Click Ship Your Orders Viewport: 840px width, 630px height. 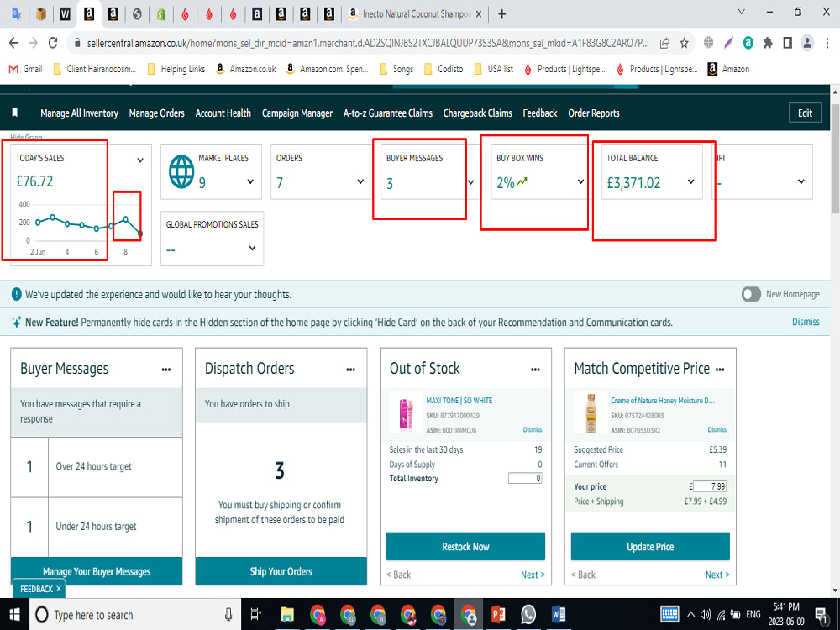[x=281, y=571]
